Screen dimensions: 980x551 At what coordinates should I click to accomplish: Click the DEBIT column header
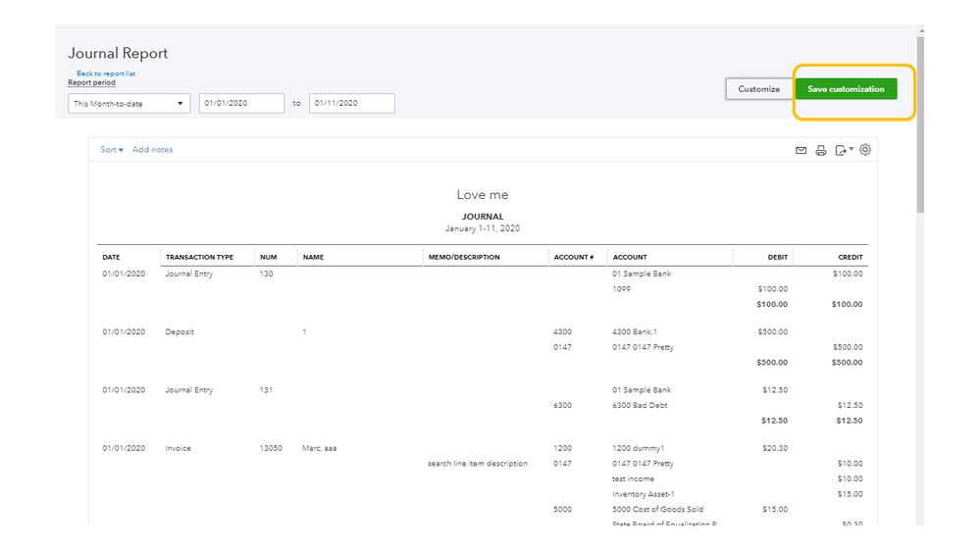[777, 258]
